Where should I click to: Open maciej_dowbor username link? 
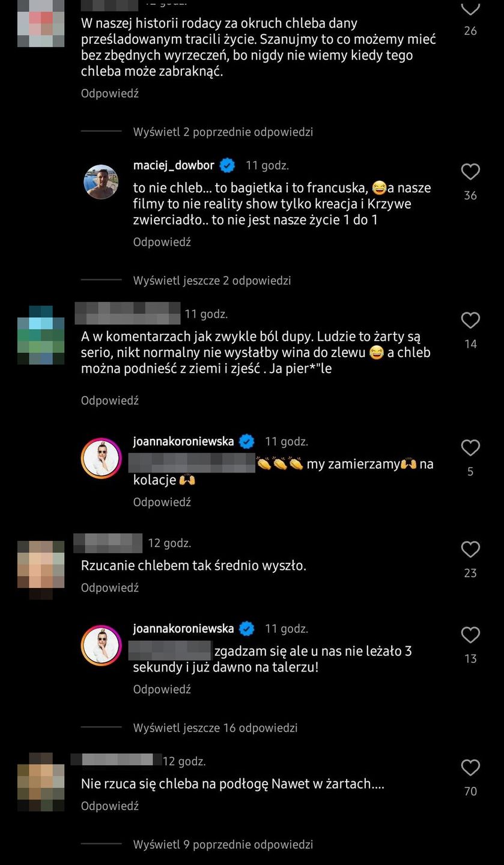click(175, 165)
